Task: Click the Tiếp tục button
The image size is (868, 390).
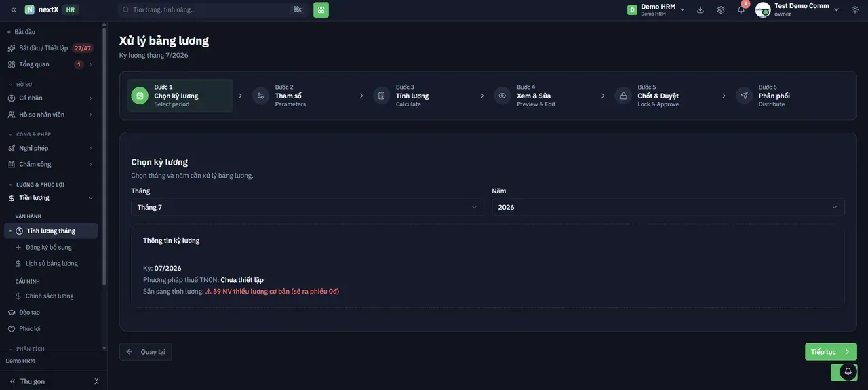Action: pos(831,352)
